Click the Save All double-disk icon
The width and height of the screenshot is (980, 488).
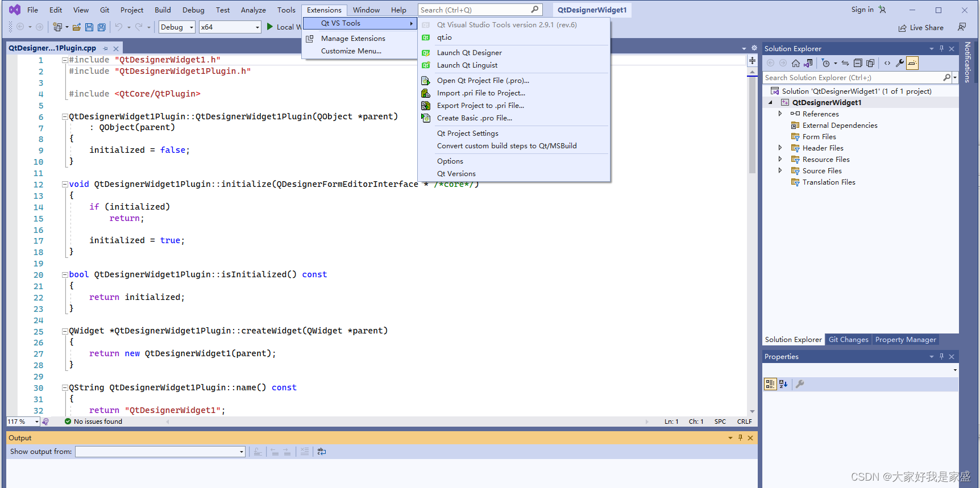[x=102, y=27]
